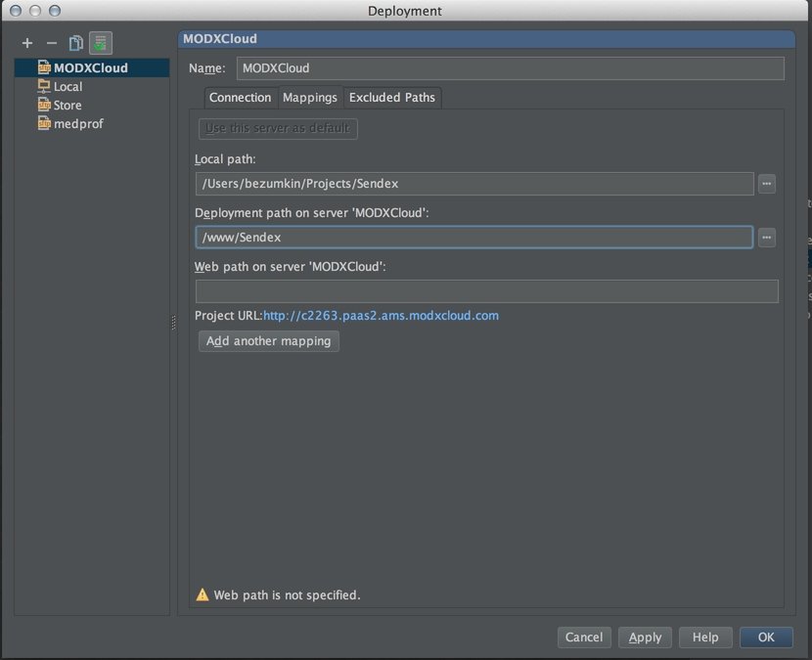Select the Local server entry
This screenshot has width=812, height=660.
pos(68,86)
